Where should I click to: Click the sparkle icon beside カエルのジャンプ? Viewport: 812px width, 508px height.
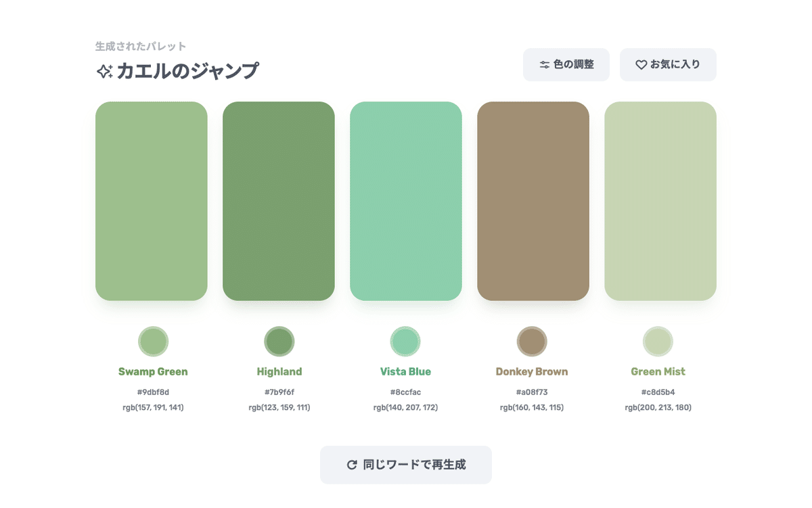click(104, 71)
